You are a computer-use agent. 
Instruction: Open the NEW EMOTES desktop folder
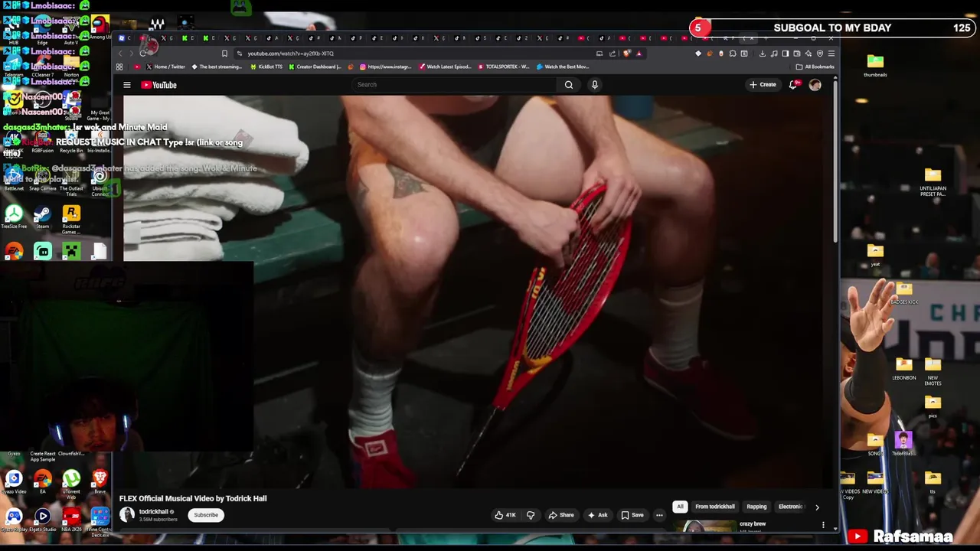(933, 370)
